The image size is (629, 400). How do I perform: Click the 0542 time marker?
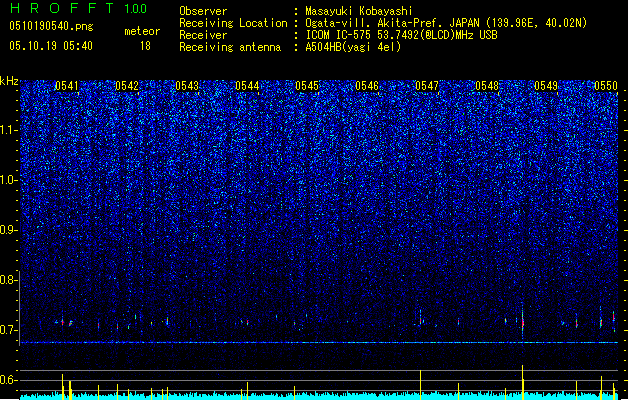[127, 86]
